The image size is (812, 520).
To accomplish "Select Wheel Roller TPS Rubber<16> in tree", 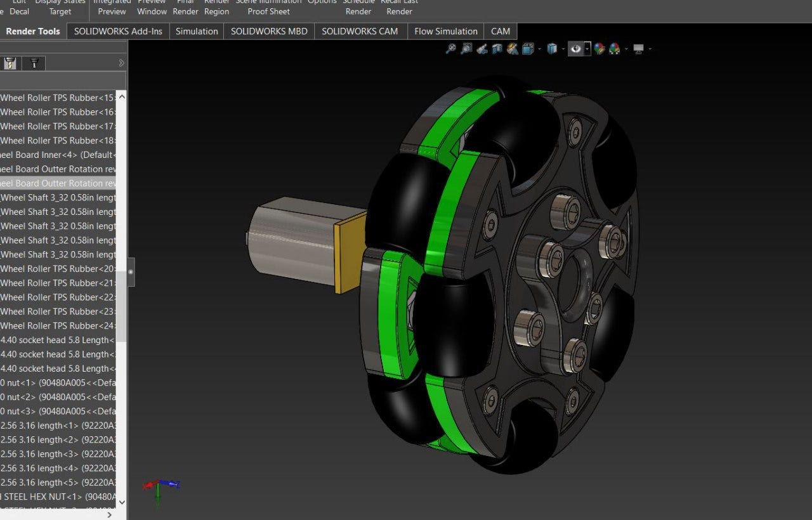I will (58, 112).
